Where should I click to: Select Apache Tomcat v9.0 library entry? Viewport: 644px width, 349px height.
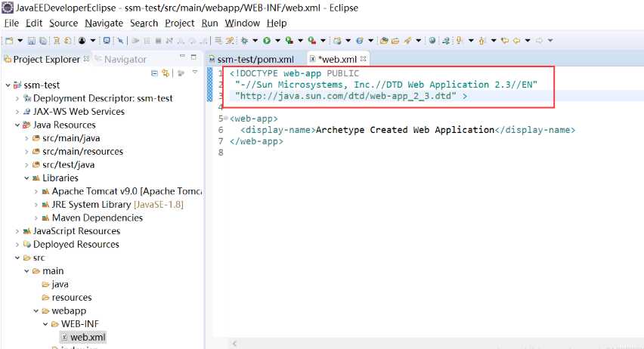click(x=122, y=191)
